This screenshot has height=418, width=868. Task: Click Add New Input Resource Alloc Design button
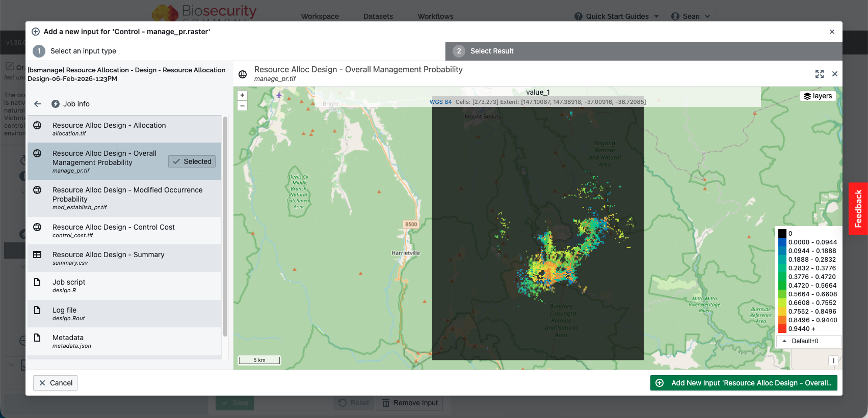pos(744,383)
